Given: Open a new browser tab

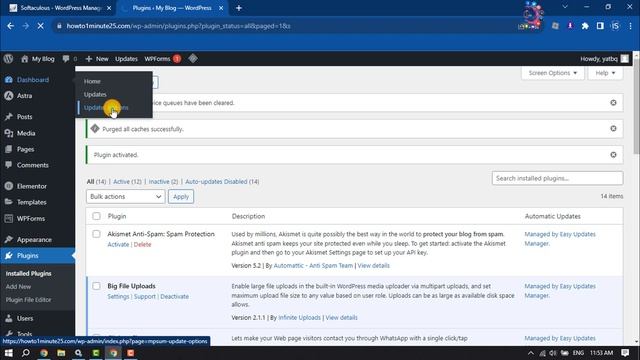Looking at the screenshot, I should [x=239, y=8].
